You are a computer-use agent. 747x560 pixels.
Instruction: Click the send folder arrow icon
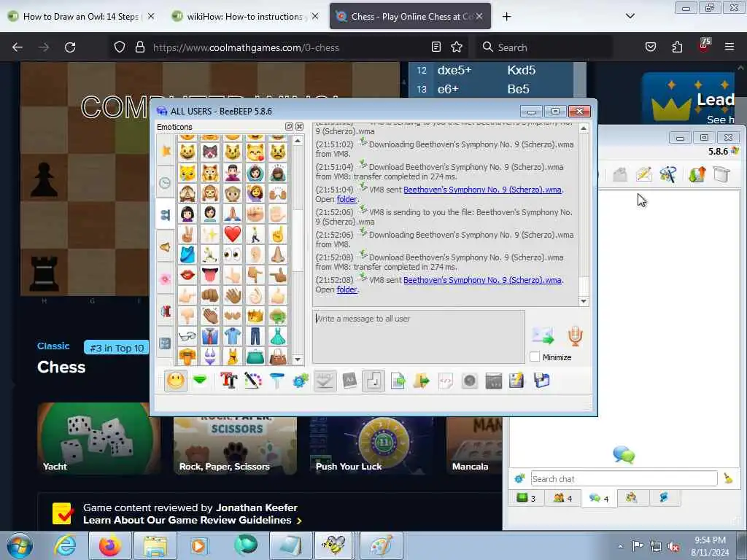(422, 381)
